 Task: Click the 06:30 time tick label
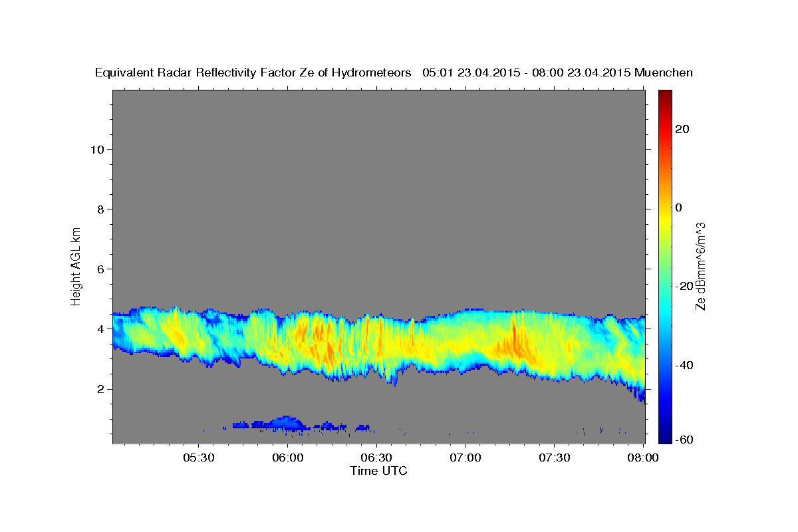coord(376,458)
